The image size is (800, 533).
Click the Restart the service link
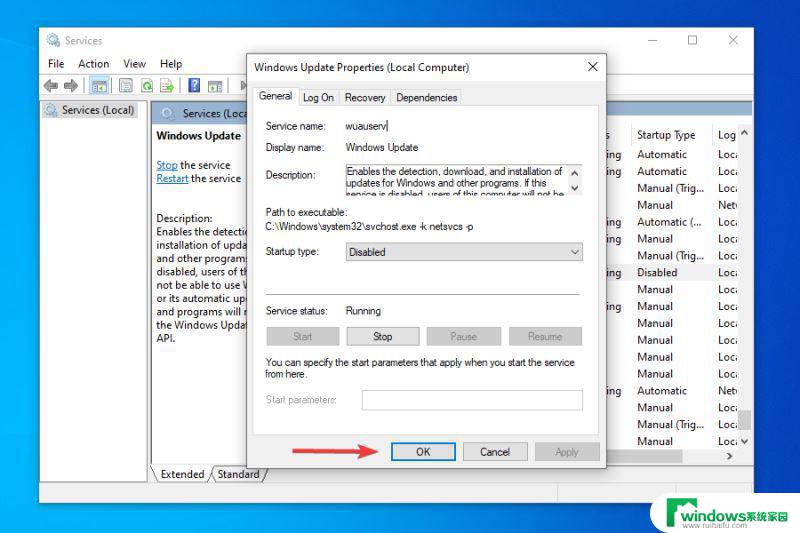tap(172, 179)
